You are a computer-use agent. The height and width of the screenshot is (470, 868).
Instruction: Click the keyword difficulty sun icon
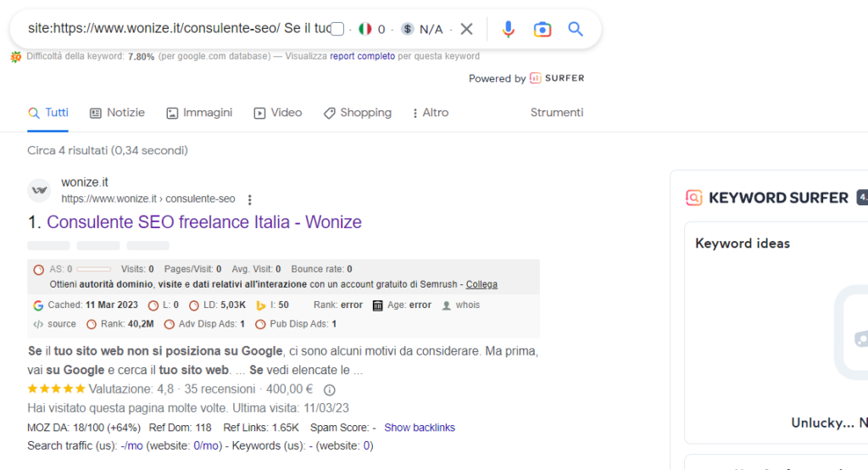click(16, 57)
